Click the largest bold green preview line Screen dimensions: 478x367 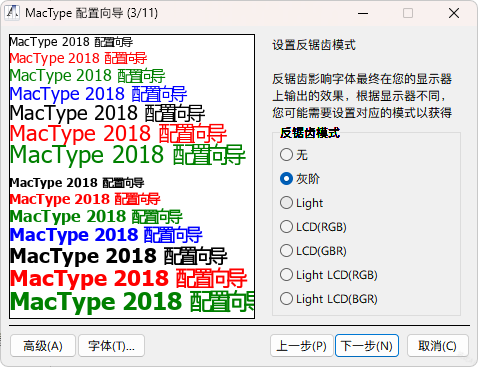point(132,302)
